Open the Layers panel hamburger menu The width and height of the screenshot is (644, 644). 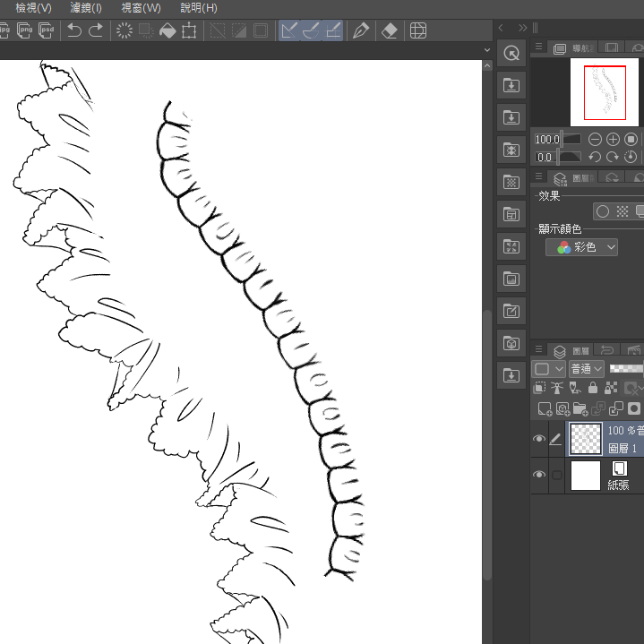[x=539, y=349]
